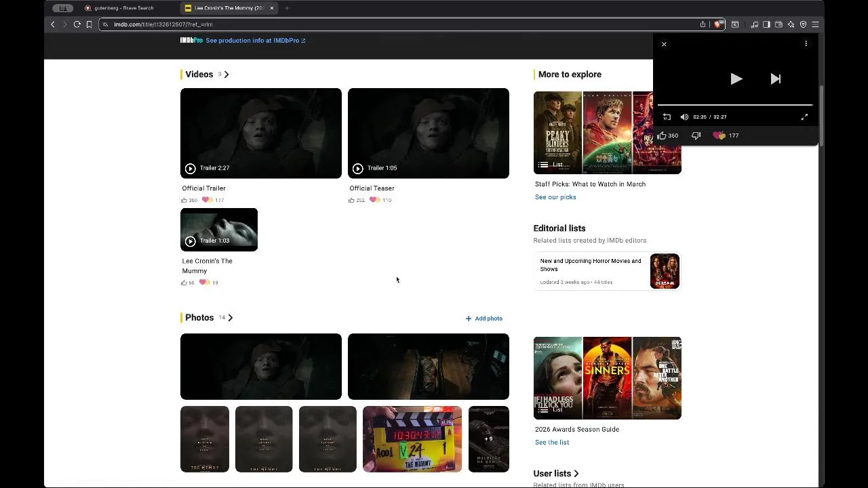Switch to gutenberg - Brave Search tab
The image size is (868, 488).
(124, 8)
